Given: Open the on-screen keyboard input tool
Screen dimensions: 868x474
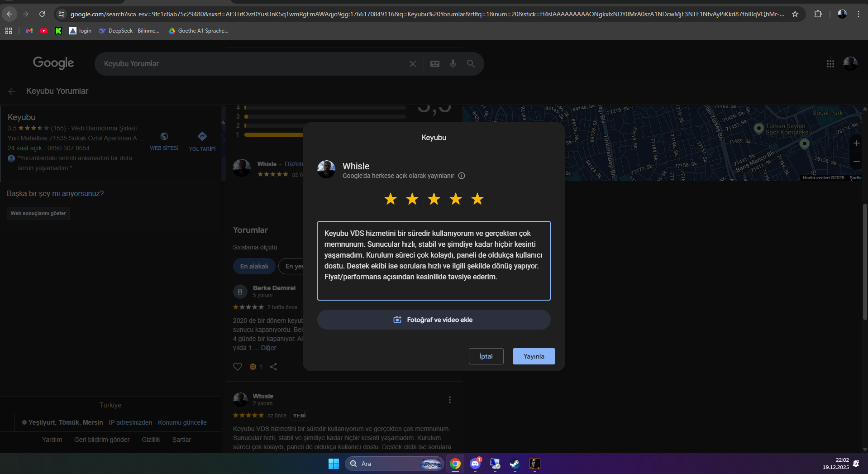Looking at the screenshot, I should click(435, 64).
